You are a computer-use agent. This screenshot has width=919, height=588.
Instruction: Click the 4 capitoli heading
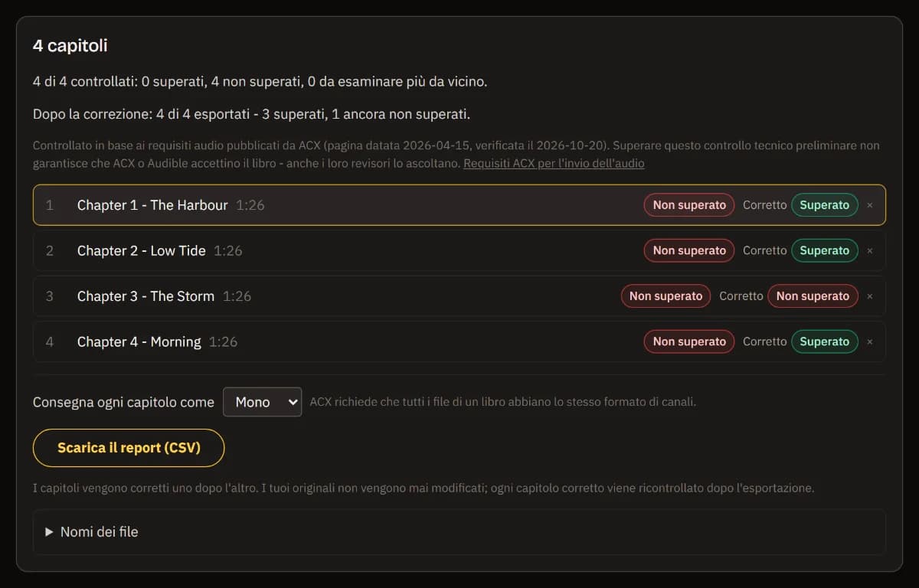[70, 46]
